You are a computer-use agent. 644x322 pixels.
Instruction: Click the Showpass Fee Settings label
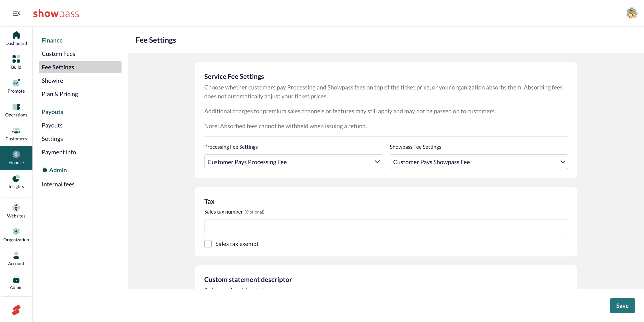point(415,147)
